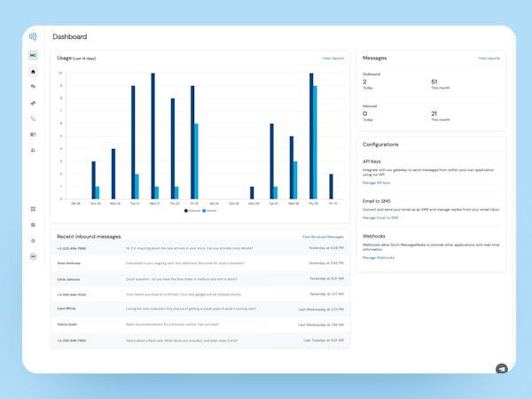The height and width of the screenshot is (399, 532).
Task: Open the chat bubbles messaging icon
Action: pos(33,87)
